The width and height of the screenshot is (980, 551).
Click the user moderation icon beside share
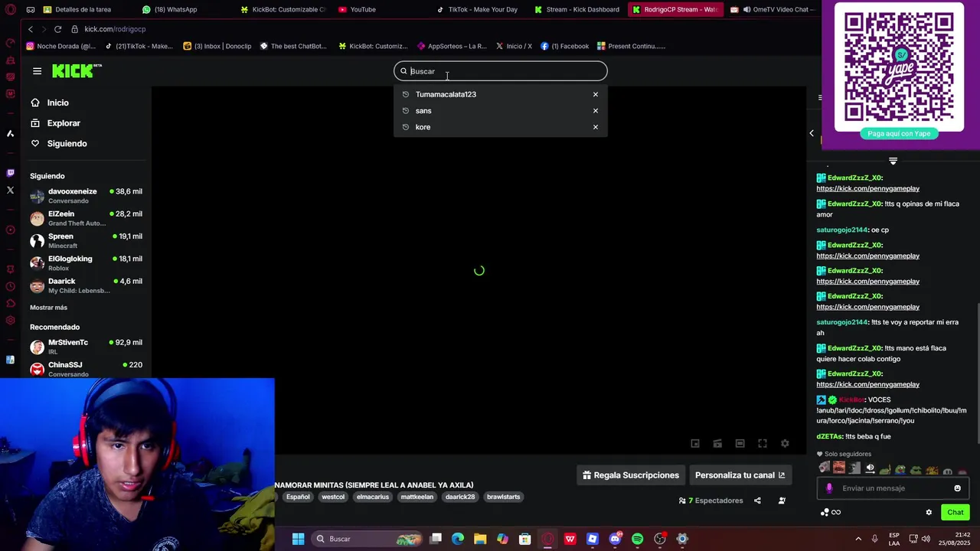tap(782, 500)
